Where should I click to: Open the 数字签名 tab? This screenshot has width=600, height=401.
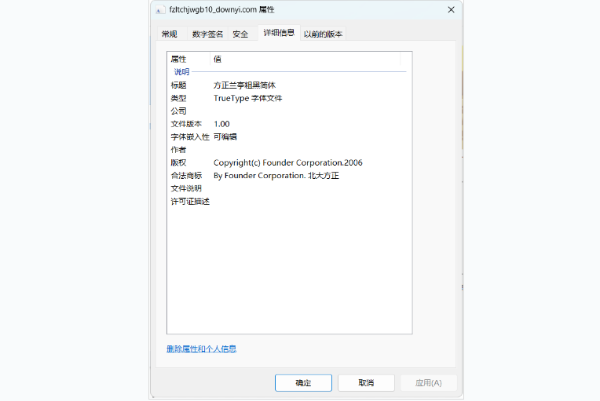coord(207,34)
